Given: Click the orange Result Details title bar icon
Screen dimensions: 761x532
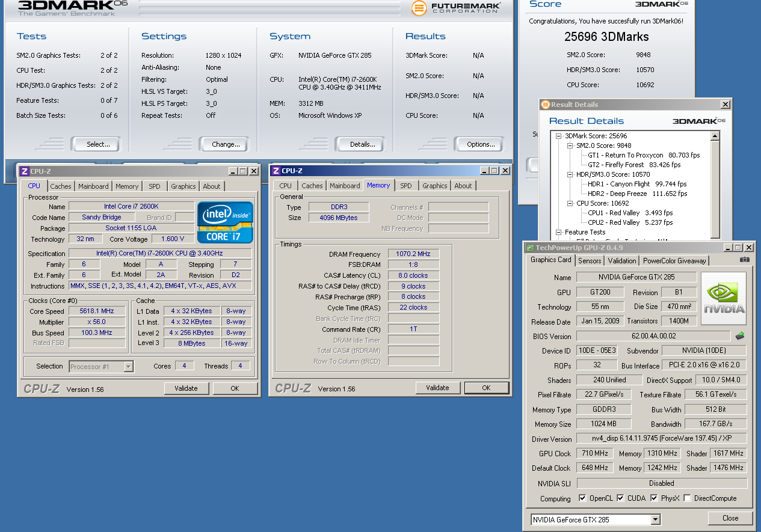Looking at the screenshot, I should [x=545, y=105].
